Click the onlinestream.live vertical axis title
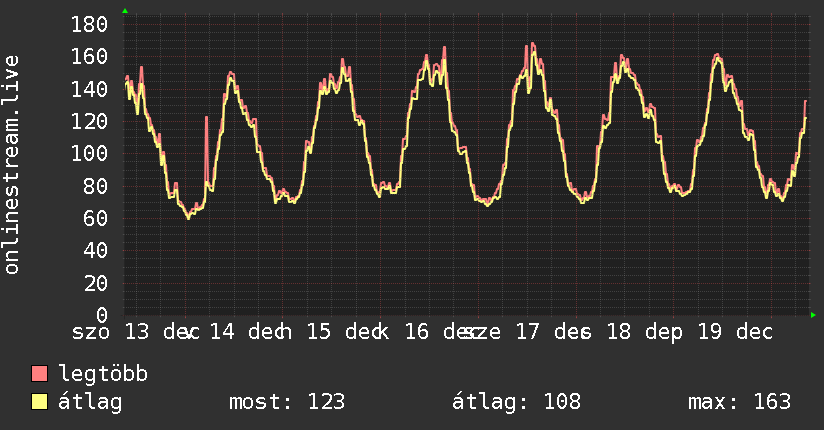This screenshot has width=824, height=430. click(x=11, y=165)
